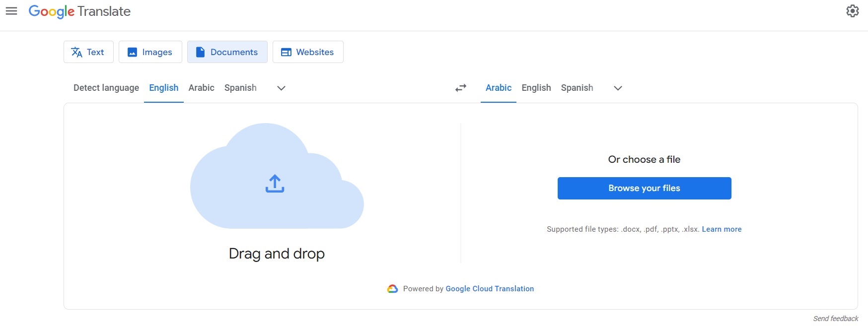Switch to Images translation mode
Image resolution: width=868 pixels, height=326 pixels.
150,52
